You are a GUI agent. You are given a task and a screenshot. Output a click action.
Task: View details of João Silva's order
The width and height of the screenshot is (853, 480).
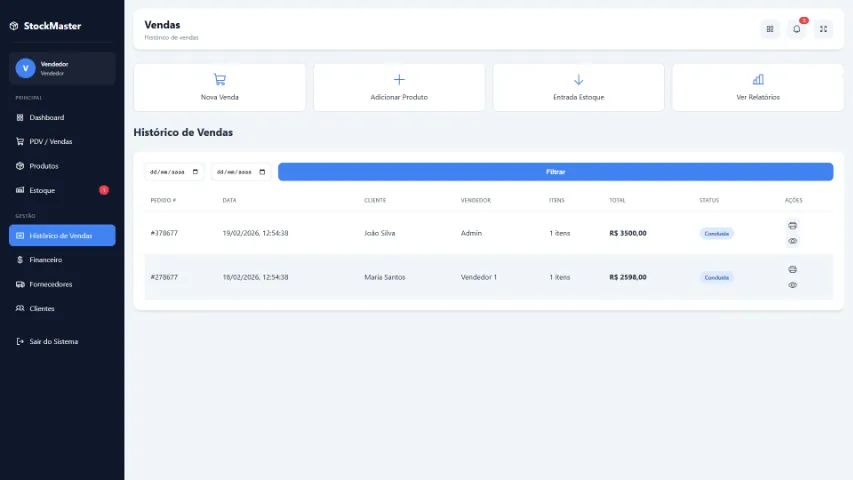pyautogui.click(x=792, y=241)
